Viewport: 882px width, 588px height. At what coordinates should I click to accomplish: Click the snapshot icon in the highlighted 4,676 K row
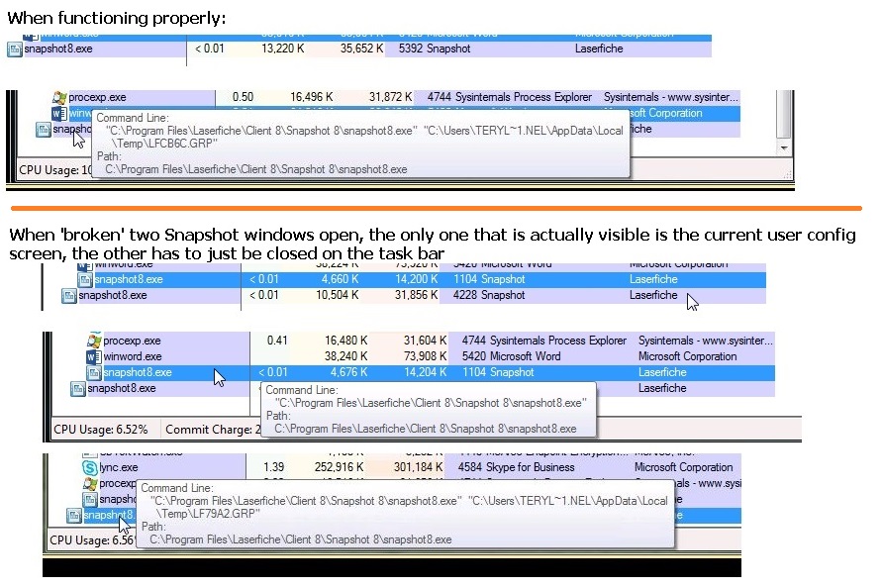click(93, 372)
